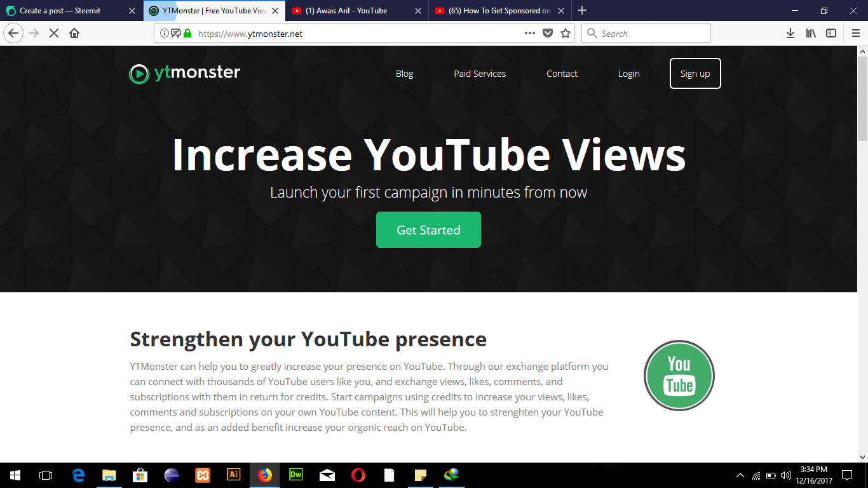Open Windows Start menu

[x=15, y=475]
